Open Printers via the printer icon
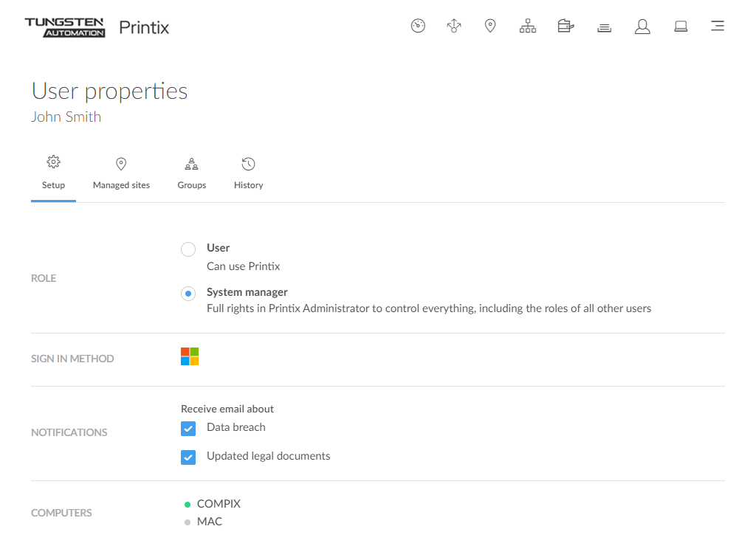The height and width of the screenshot is (546, 756). pyautogui.click(x=566, y=27)
